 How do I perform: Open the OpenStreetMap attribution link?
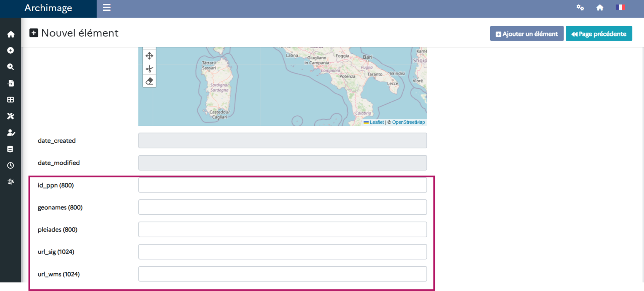pos(408,122)
